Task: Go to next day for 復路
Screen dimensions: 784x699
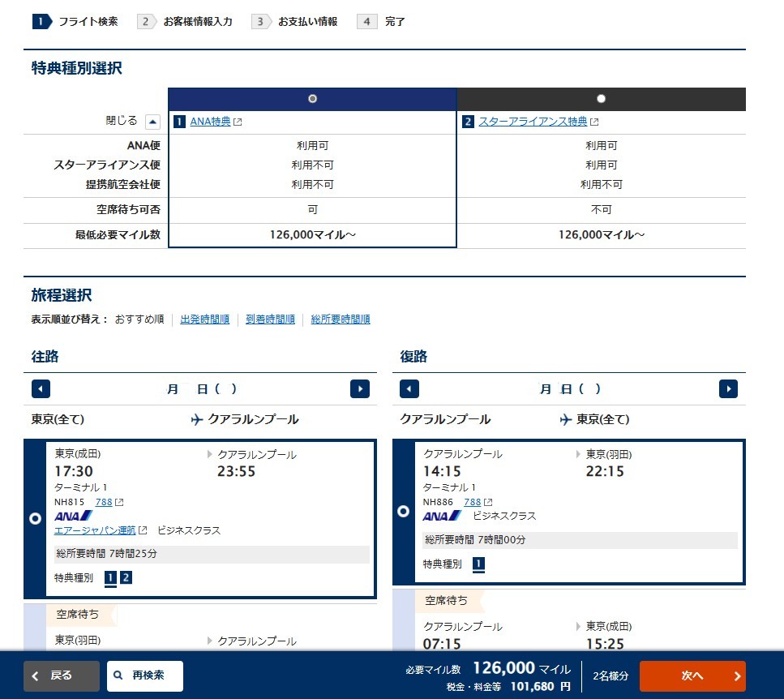Action: (728, 389)
